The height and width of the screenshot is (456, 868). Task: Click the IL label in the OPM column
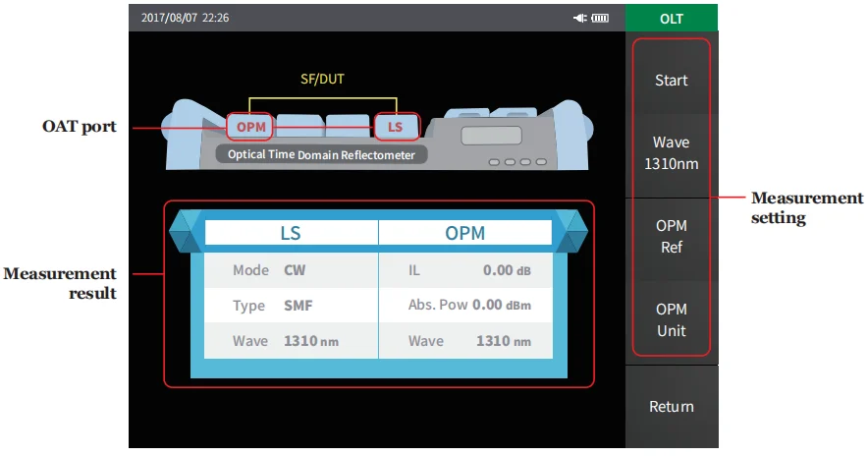[x=414, y=270]
